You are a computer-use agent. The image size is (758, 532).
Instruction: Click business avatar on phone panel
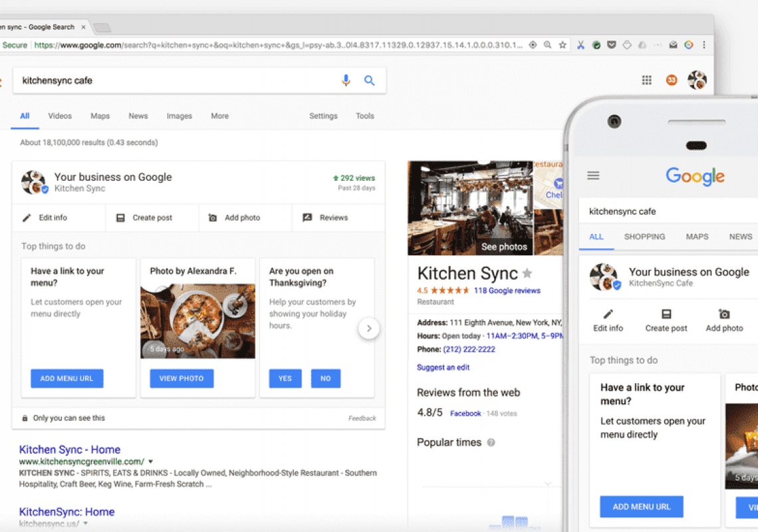tap(604, 277)
